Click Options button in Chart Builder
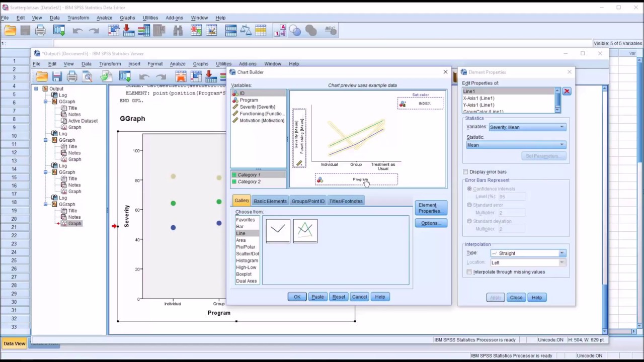The image size is (644, 362). [431, 223]
